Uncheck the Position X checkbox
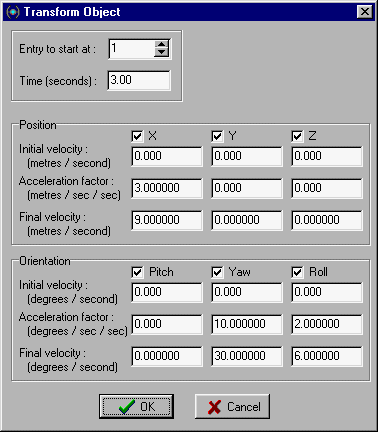Screen dimensions: 378x432 click(137, 136)
